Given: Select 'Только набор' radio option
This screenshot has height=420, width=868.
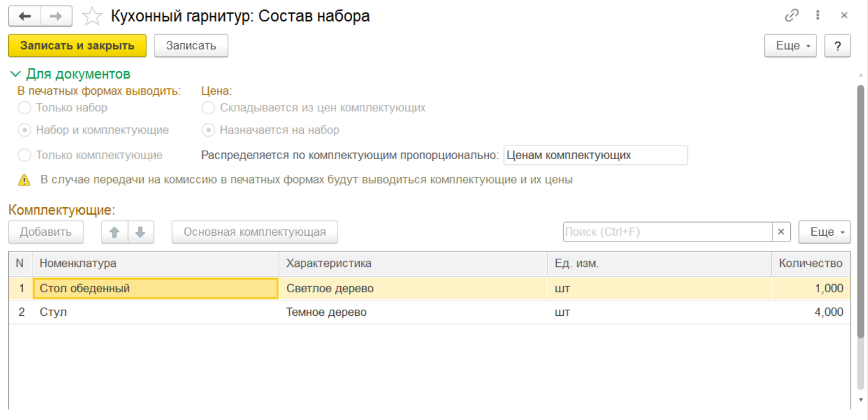Looking at the screenshot, I should pos(25,108).
